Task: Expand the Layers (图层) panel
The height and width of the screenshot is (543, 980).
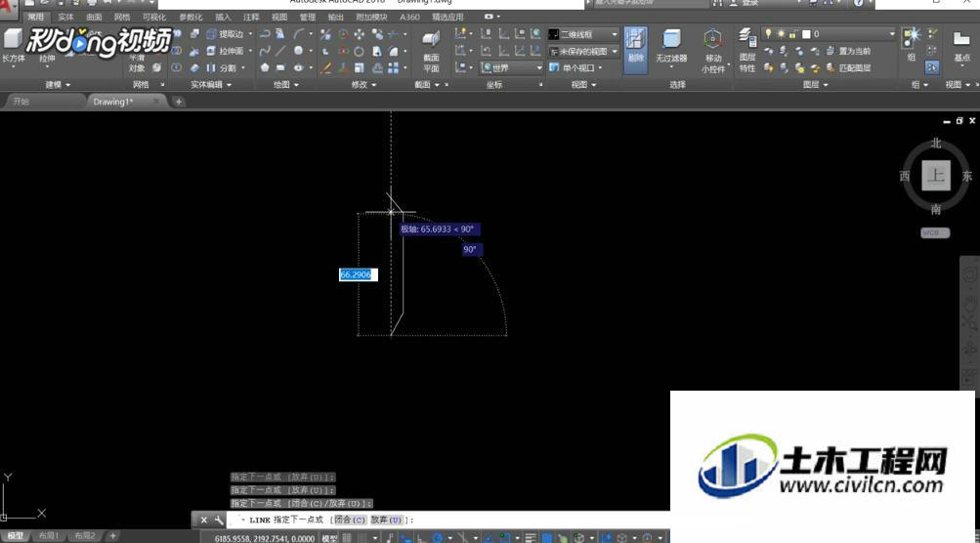Action: pyautogui.click(x=816, y=84)
